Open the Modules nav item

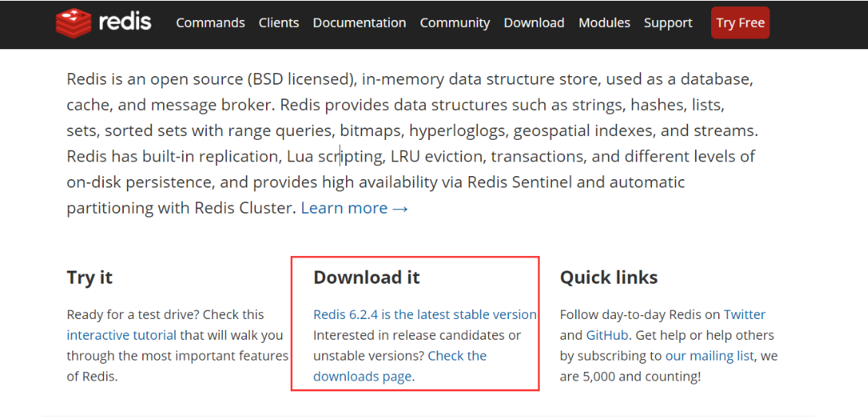pos(604,23)
